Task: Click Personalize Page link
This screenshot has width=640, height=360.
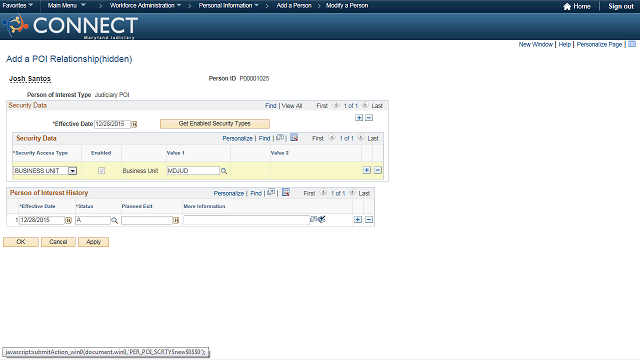Action: (599, 44)
